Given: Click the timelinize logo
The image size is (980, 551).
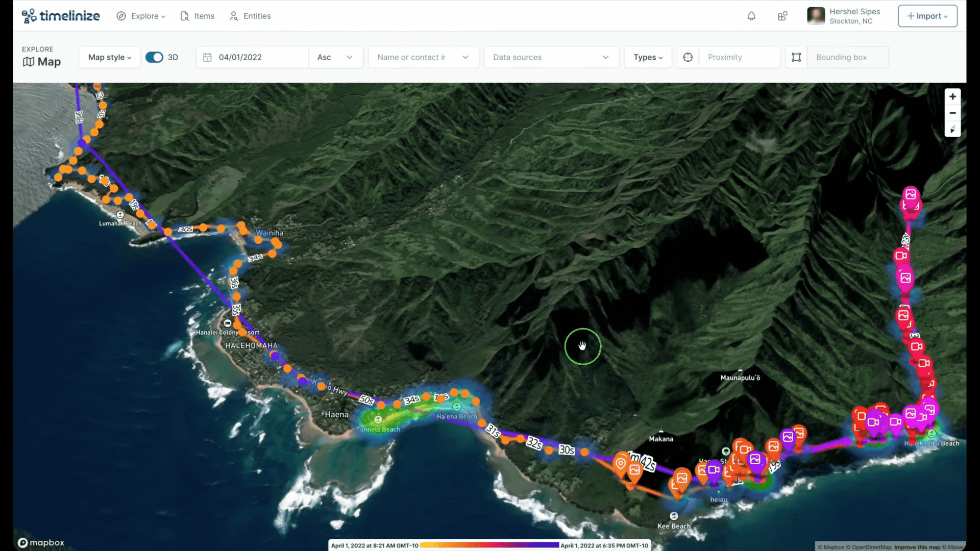Looking at the screenshot, I should click(x=61, y=16).
